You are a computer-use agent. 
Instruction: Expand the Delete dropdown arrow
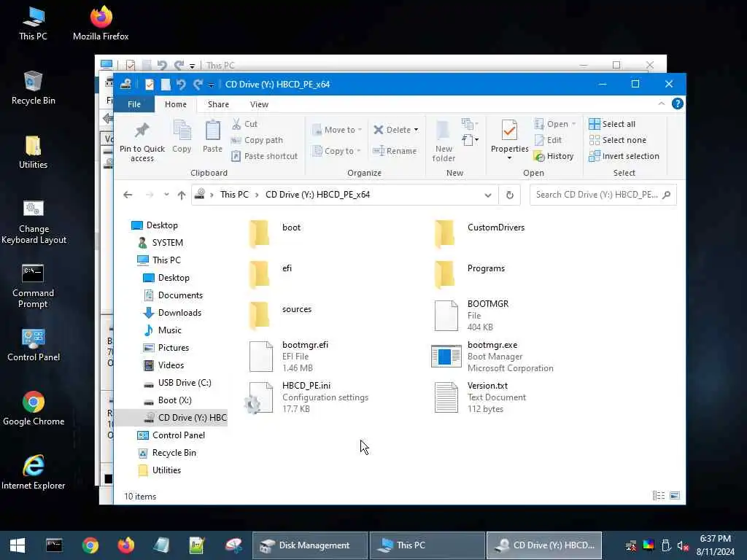click(x=417, y=130)
